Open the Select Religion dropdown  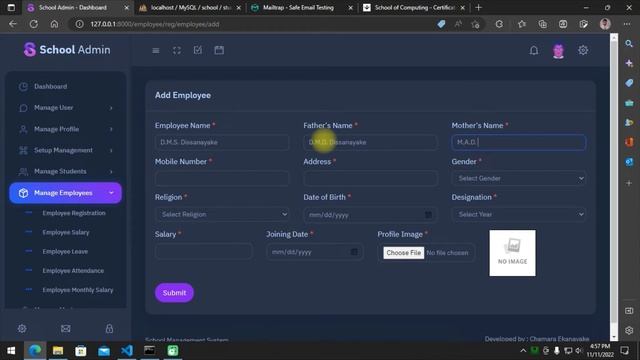coord(222,214)
